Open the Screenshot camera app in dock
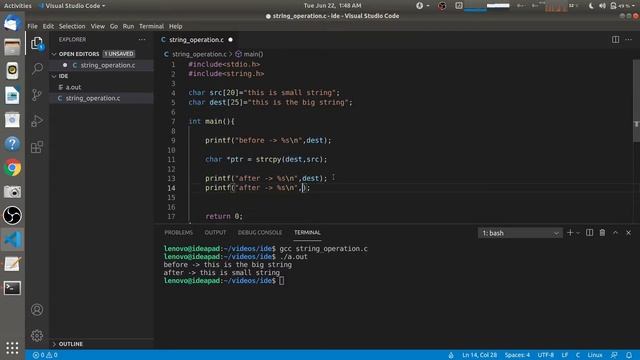 coord(12,191)
